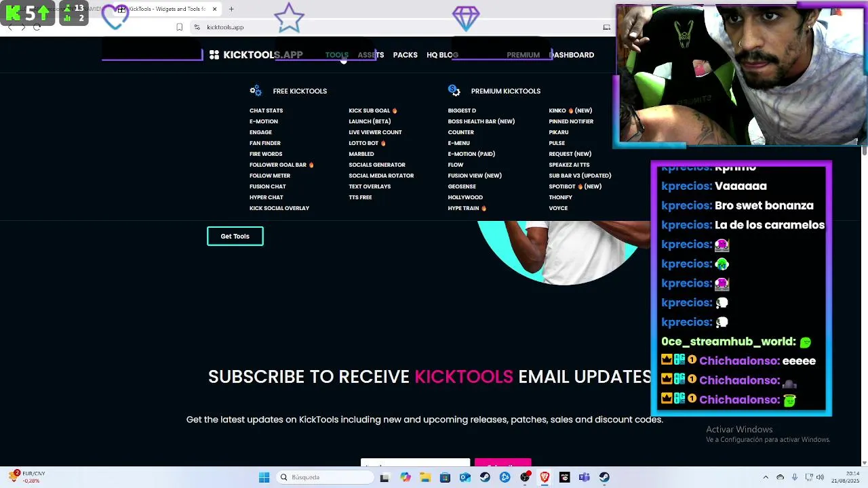Launch Copilot from the taskbar

pyautogui.click(x=405, y=477)
